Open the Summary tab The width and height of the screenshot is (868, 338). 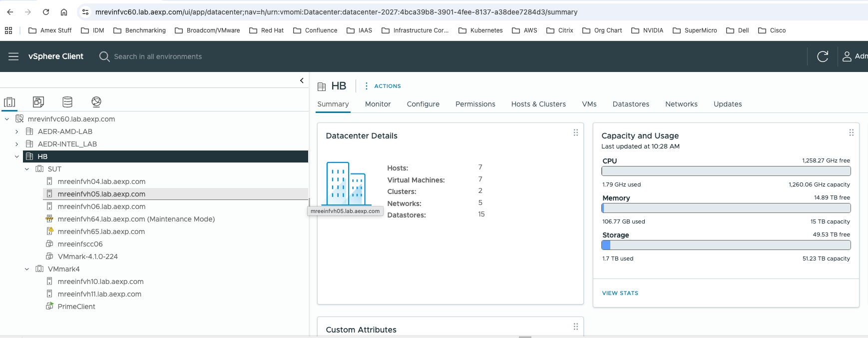click(333, 104)
